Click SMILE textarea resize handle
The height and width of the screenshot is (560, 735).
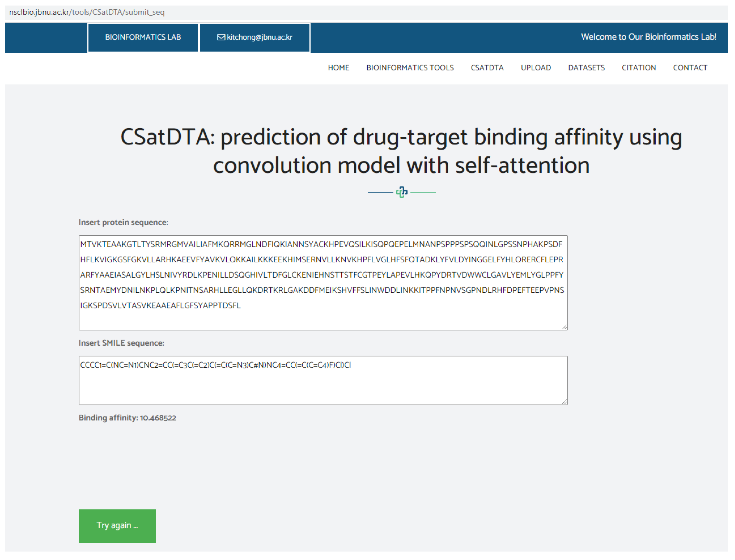pos(564,402)
